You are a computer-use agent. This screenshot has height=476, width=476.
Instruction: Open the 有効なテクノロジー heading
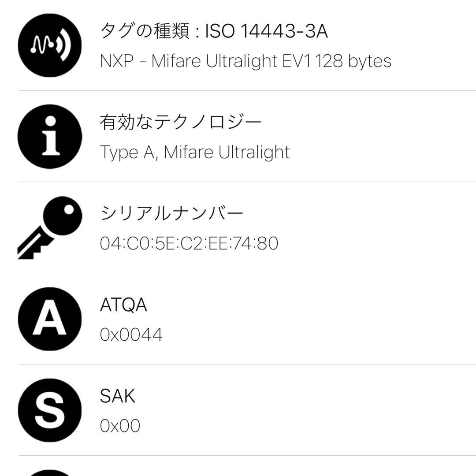point(181,123)
